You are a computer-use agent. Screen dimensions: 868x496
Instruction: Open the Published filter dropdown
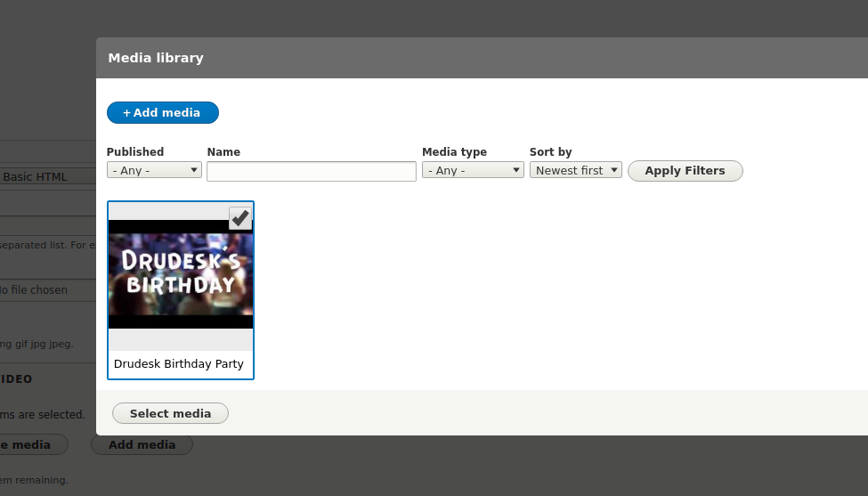coord(154,170)
